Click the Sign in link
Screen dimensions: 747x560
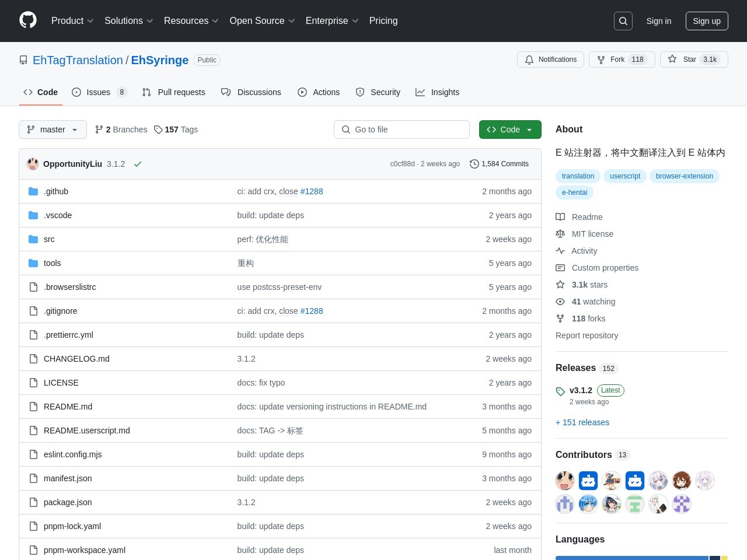point(659,21)
